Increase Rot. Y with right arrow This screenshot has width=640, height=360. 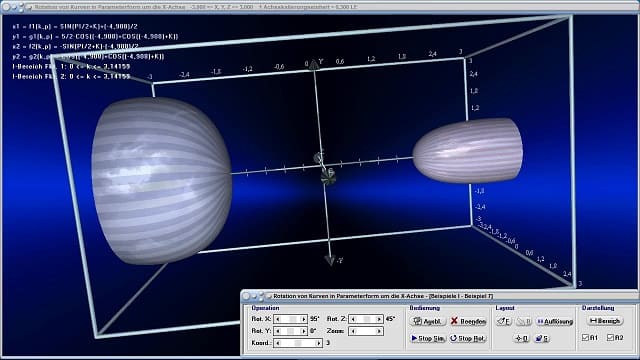click(x=304, y=331)
